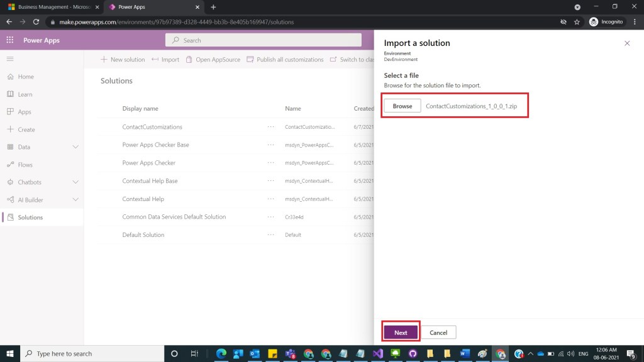
Task: Open the Power Apps app launcher waffle
Action: click(x=10, y=40)
